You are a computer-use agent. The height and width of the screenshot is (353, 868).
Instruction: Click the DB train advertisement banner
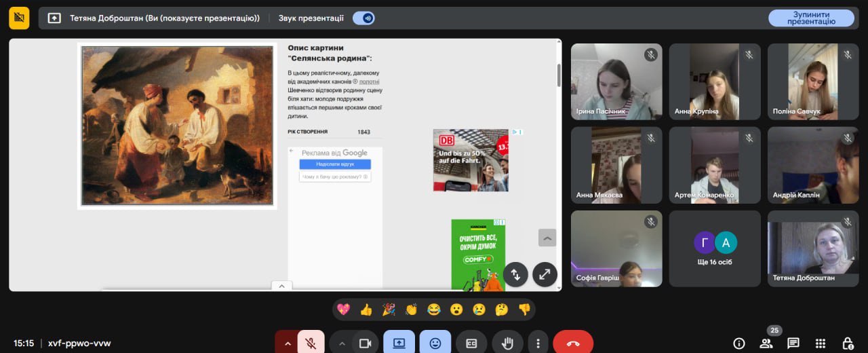pos(471,160)
